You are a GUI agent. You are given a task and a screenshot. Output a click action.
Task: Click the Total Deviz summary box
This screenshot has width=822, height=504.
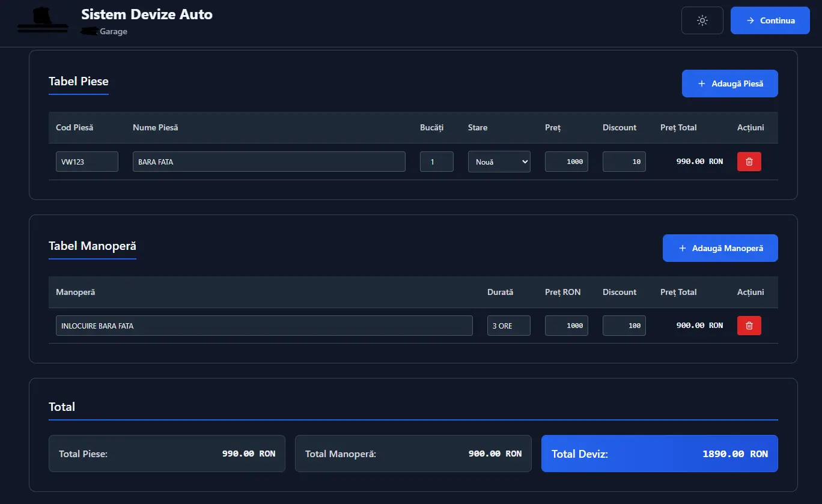(x=659, y=454)
